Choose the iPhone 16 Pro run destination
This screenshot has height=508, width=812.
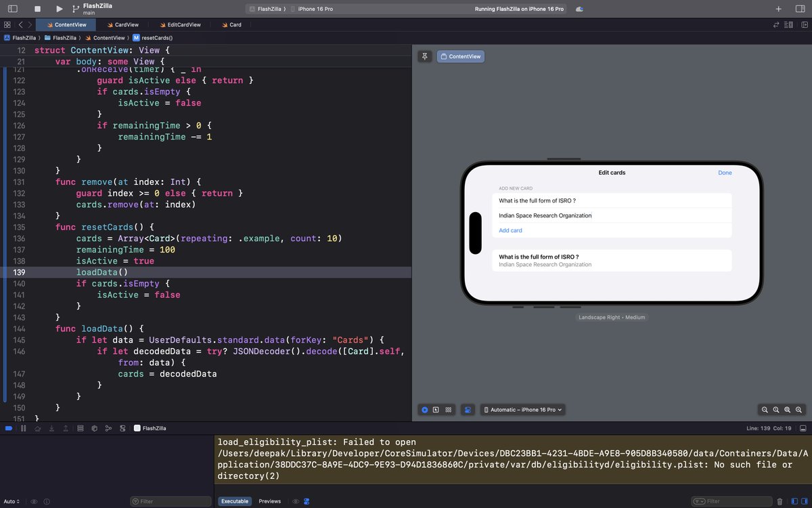coord(312,9)
